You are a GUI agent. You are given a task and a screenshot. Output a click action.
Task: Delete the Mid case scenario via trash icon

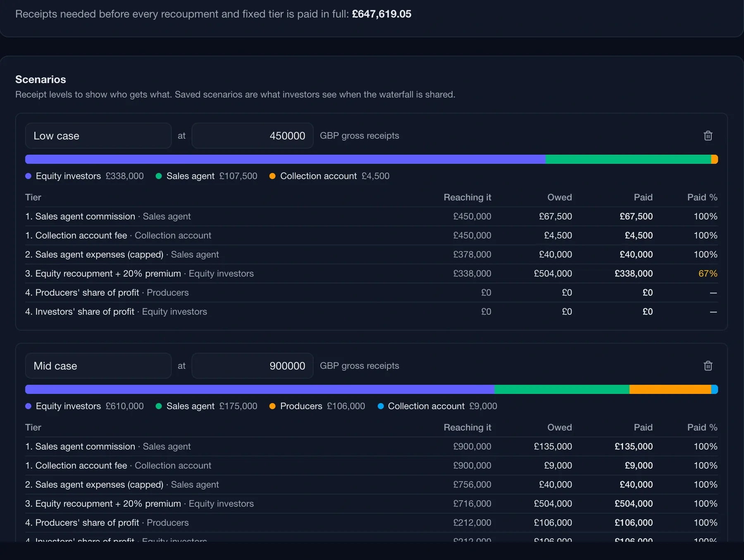(x=708, y=366)
